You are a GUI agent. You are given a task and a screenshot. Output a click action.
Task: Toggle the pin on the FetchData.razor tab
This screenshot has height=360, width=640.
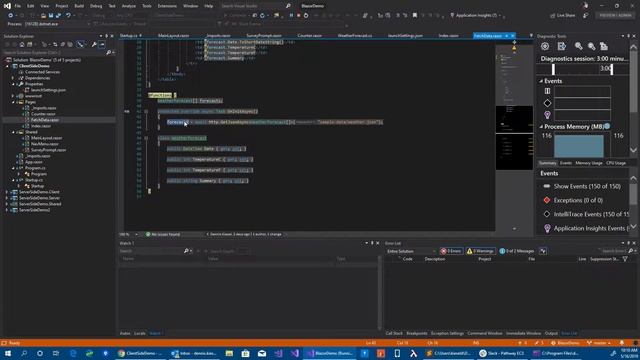[x=507, y=36]
